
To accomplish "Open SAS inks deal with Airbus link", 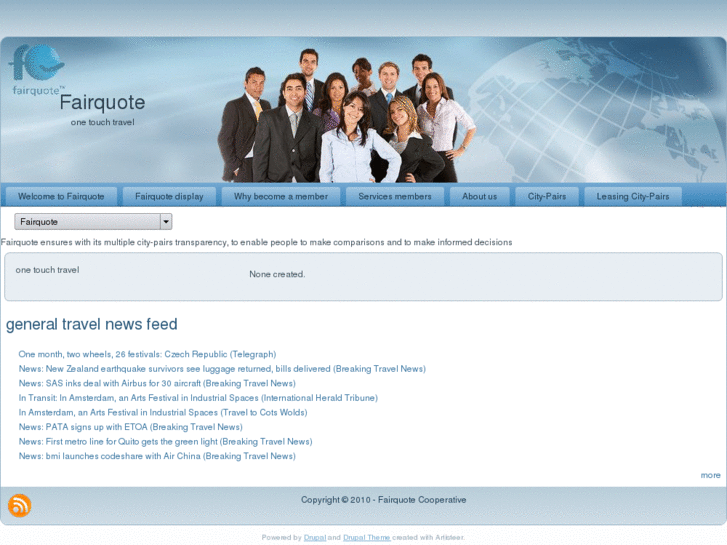I will 157,384.
